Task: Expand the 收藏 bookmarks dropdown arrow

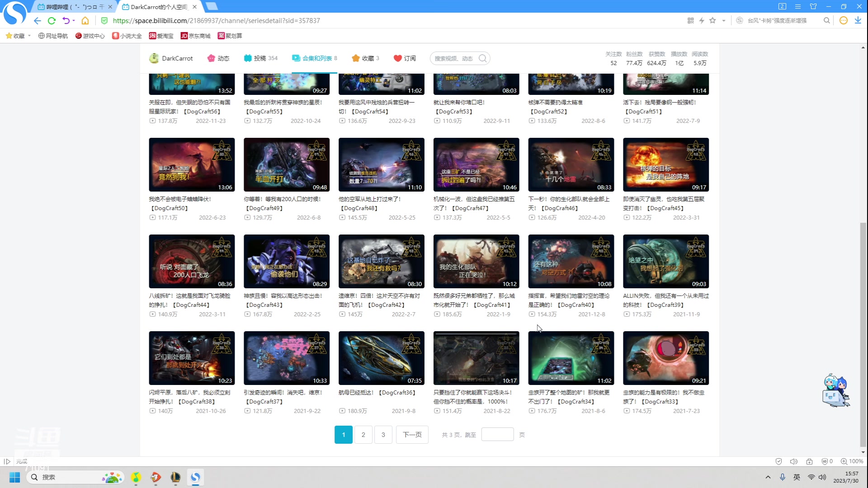Action: 29,36
